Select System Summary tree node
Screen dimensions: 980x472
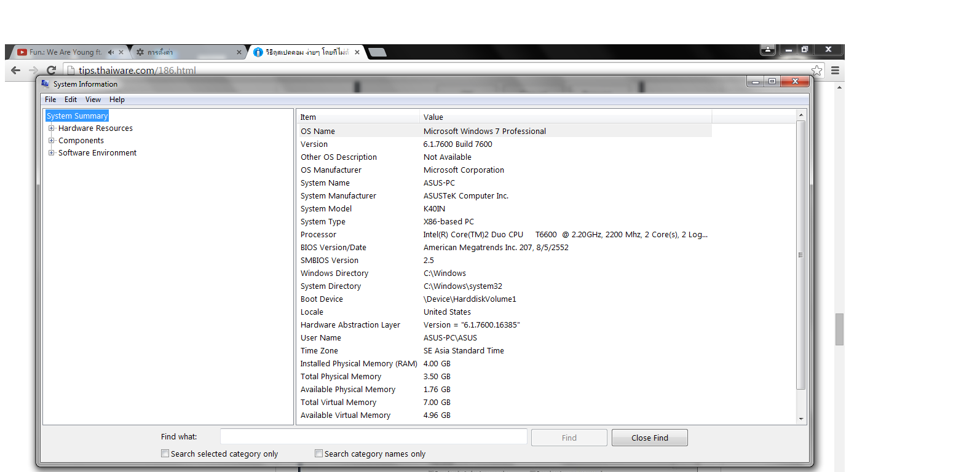click(x=77, y=116)
